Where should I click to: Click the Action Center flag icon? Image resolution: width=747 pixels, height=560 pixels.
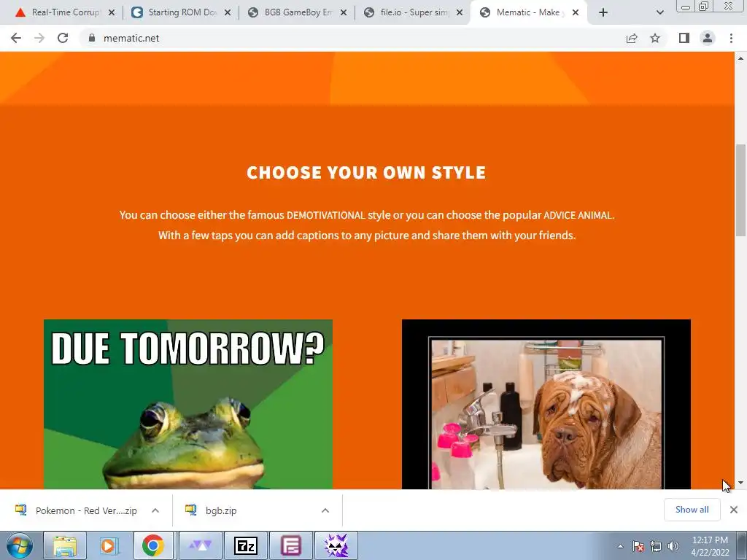(x=638, y=546)
